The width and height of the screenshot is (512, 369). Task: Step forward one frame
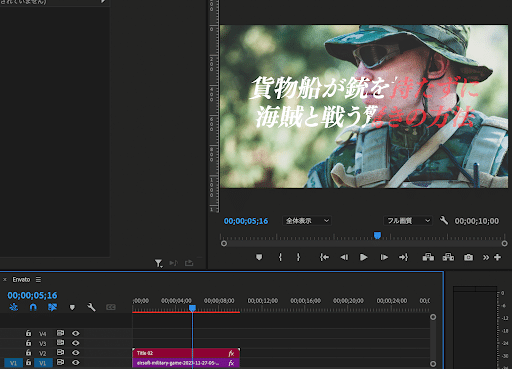click(384, 257)
